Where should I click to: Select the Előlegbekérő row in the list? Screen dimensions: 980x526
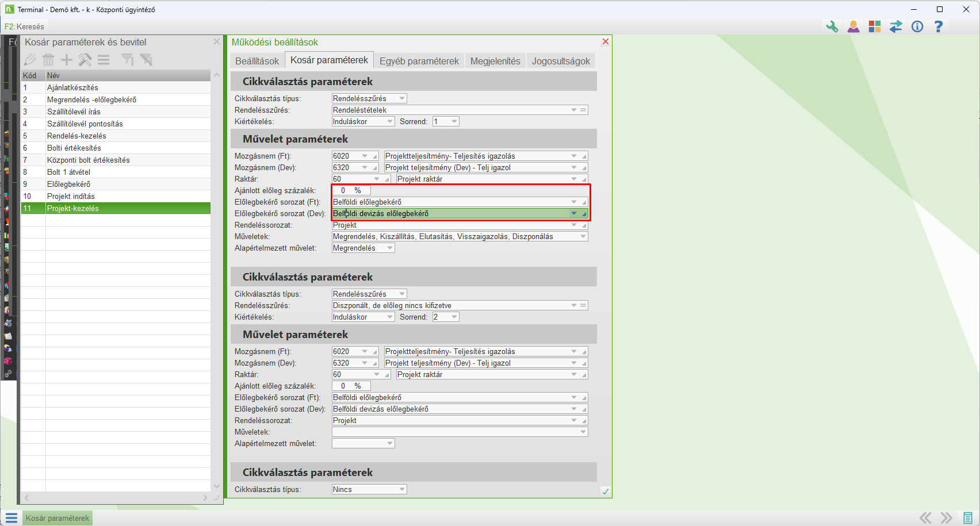tap(116, 184)
